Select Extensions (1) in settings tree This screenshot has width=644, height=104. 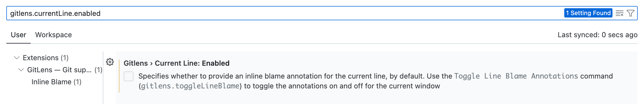tap(45, 58)
